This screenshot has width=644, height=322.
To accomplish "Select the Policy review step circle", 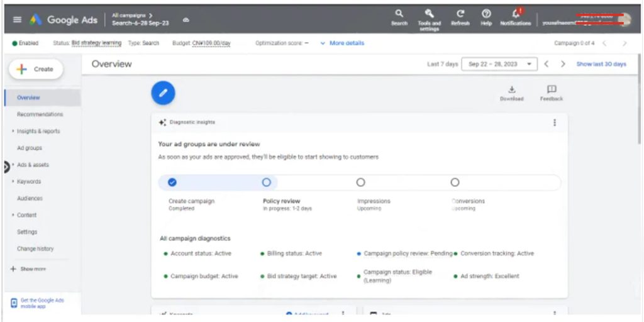I will click(x=267, y=182).
